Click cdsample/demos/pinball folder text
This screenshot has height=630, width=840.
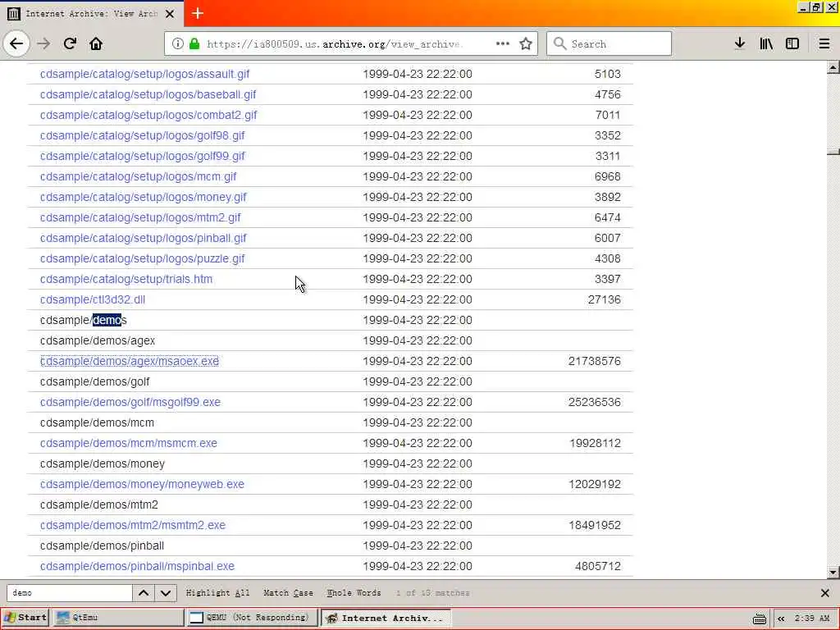(x=102, y=546)
